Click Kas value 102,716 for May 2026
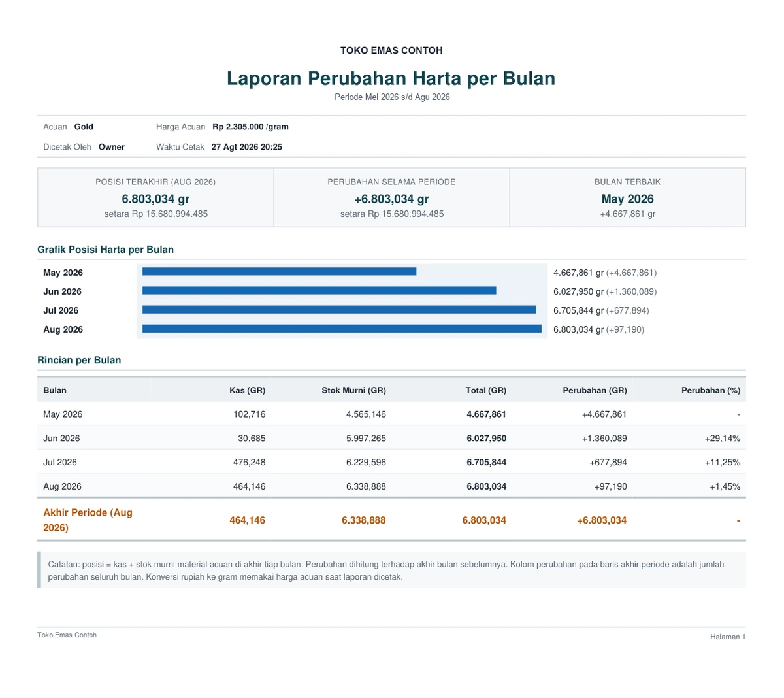This screenshot has width=784, height=698. tap(249, 414)
